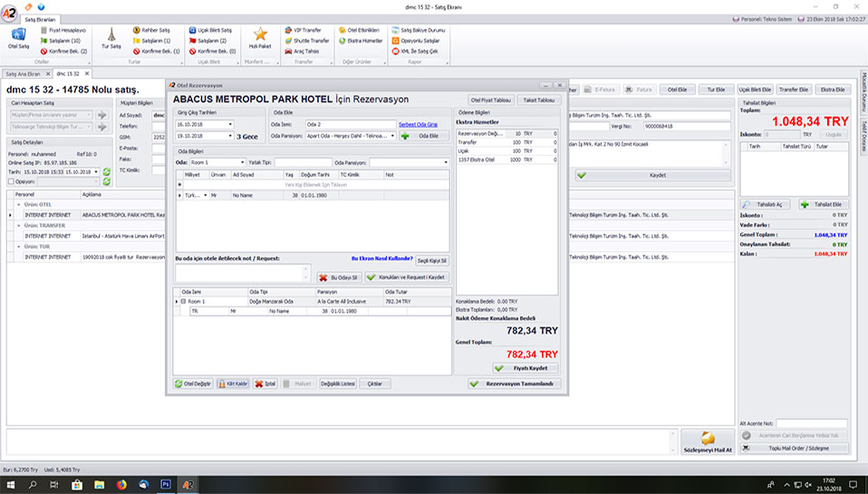This screenshot has height=494, width=868.
Task: Open Photoshop from the taskbar
Action: 166,485
